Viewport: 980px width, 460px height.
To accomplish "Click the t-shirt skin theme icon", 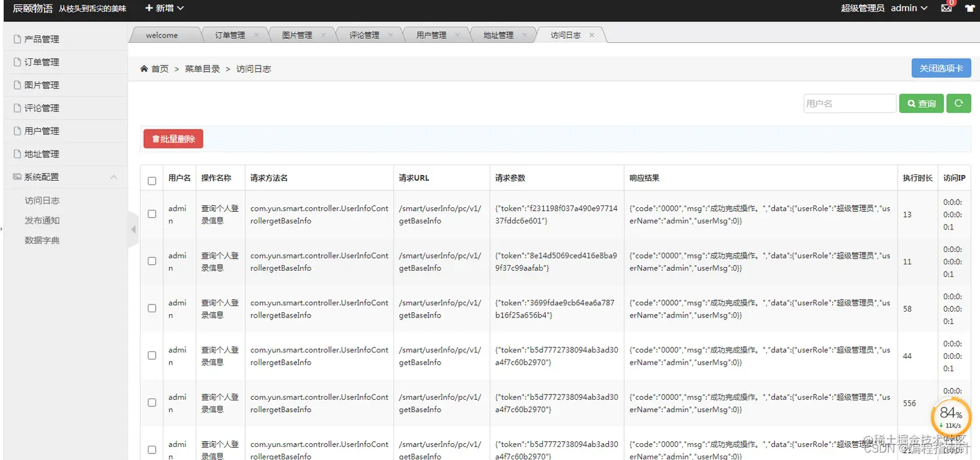I will (970, 8).
